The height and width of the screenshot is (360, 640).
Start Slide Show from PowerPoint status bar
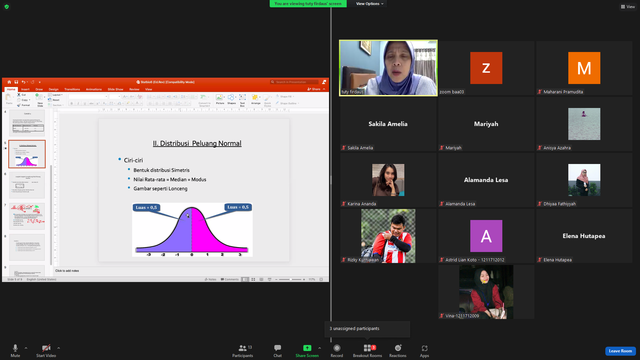click(269, 279)
